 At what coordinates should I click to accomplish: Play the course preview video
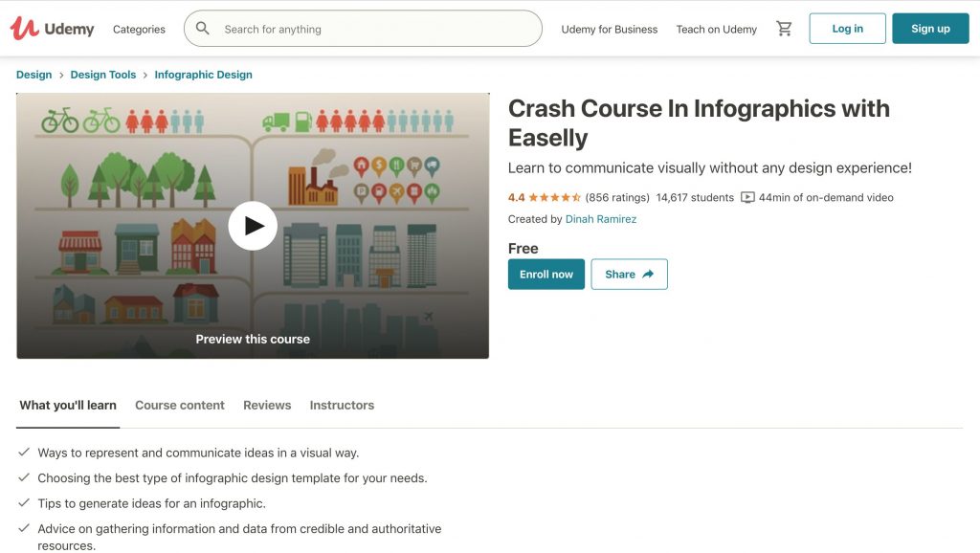[253, 226]
